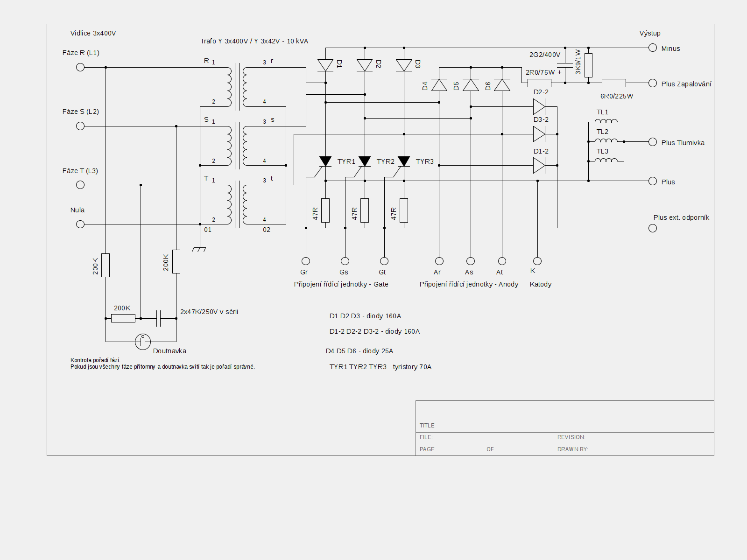The width and height of the screenshot is (747, 560).
Task: Click the Plus ext. odporník terminal
Action: (x=653, y=228)
